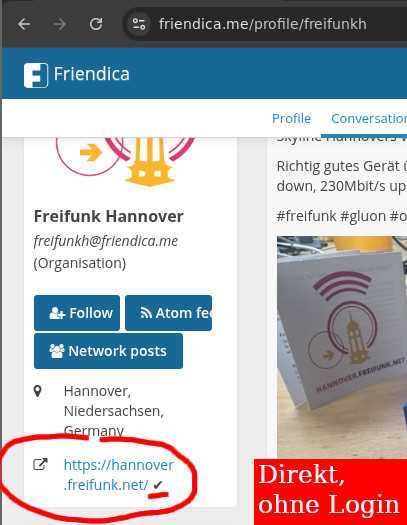Viewport: 407px width, 525px height.
Task: Reload the page with the refresh icon
Action: [x=96, y=24]
